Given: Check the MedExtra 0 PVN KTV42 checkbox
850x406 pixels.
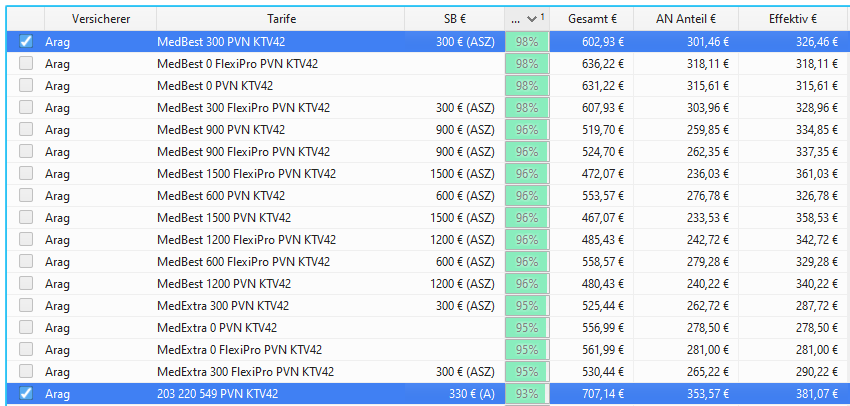Looking at the screenshot, I should pos(25,327).
